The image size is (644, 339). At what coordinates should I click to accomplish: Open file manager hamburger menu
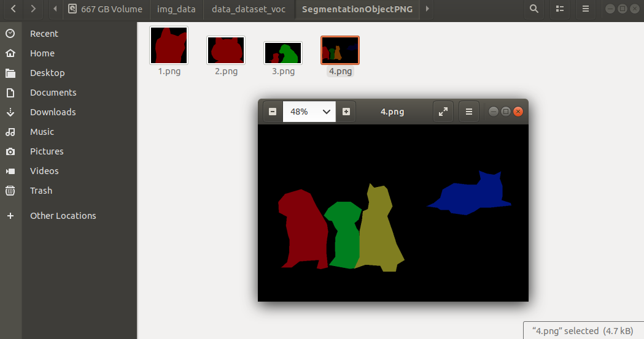[586, 9]
